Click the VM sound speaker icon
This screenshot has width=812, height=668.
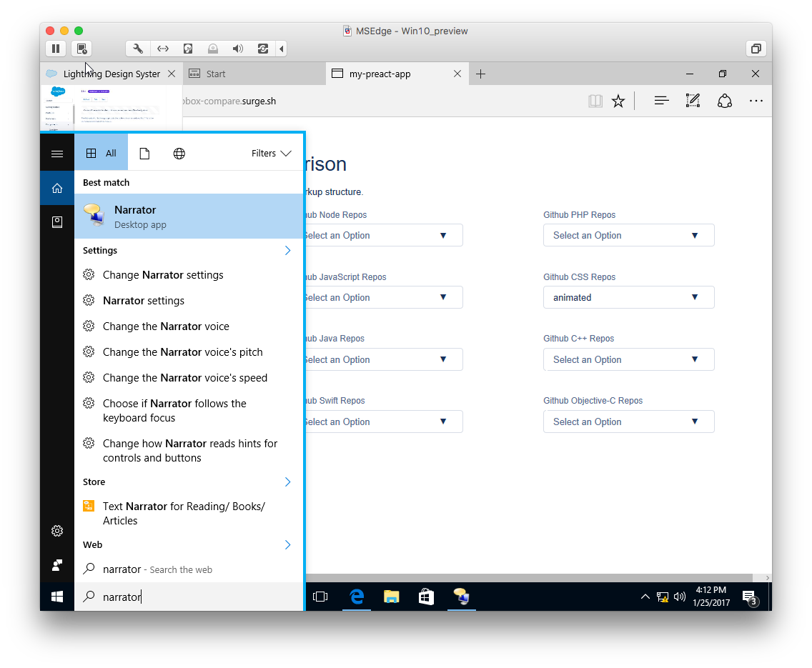pos(238,49)
